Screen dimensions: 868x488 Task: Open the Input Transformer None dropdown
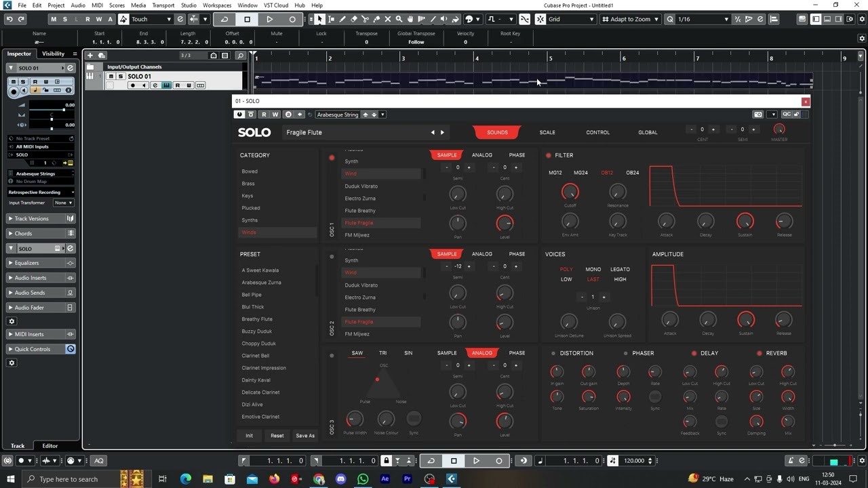(63, 203)
